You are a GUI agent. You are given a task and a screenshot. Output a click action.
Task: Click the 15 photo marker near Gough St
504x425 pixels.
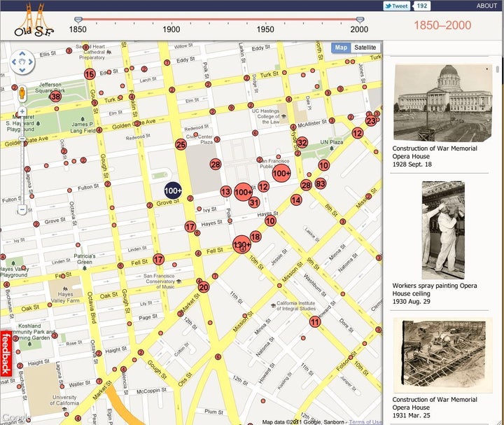(x=90, y=74)
